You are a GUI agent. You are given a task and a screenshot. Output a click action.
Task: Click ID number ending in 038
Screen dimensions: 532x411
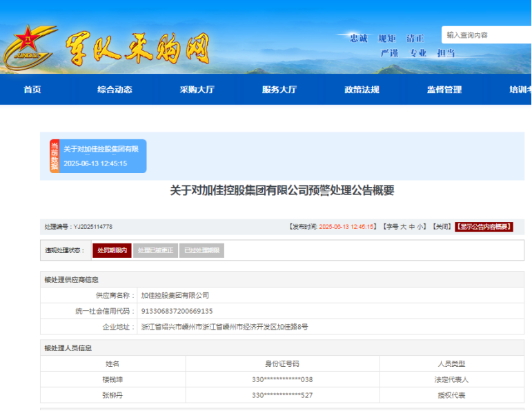282,379
